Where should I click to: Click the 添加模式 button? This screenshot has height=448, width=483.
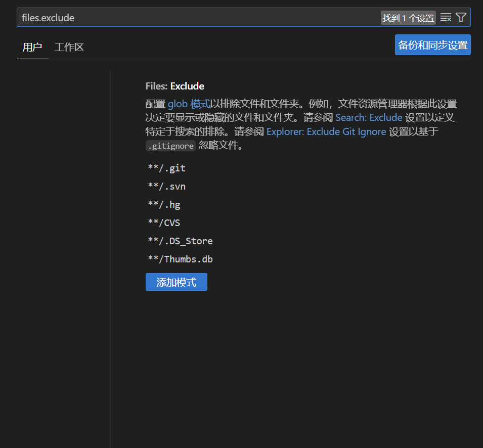click(176, 282)
